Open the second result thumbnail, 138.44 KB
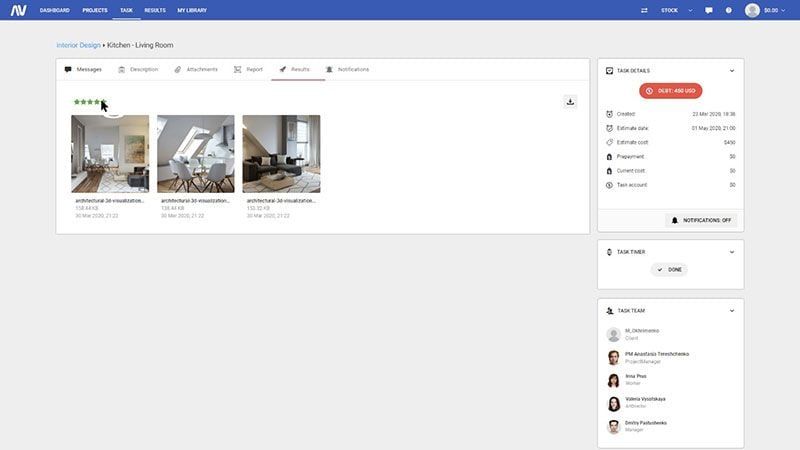 click(196, 154)
